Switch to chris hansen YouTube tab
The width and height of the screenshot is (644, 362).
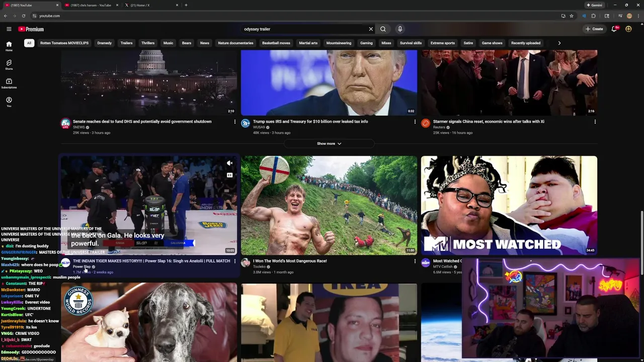[x=91, y=5]
